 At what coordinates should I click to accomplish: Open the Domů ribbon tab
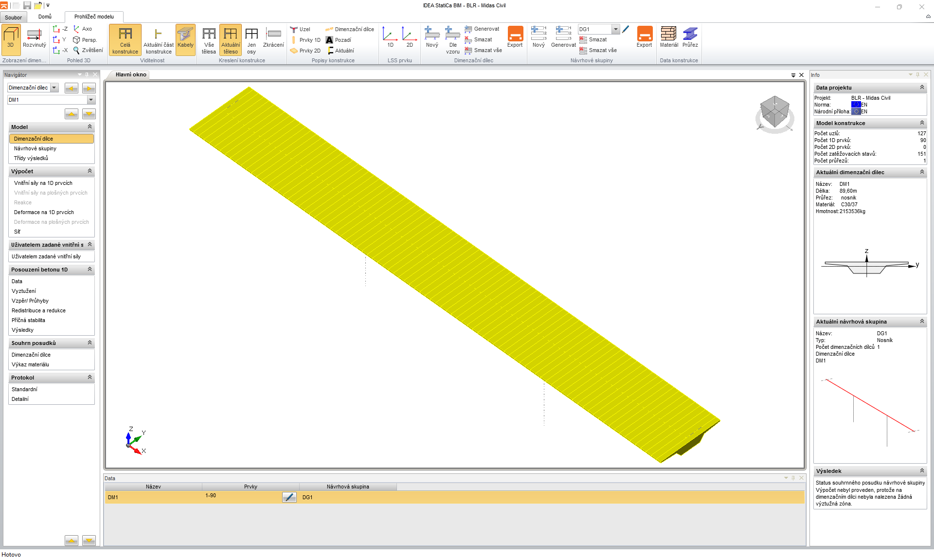click(45, 17)
